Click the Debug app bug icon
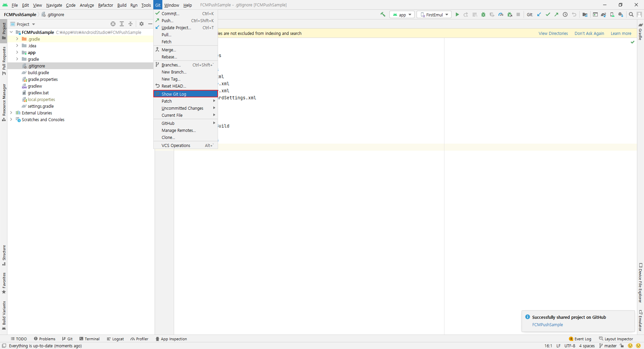The height and width of the screenshot is (349, 644). 483,14
